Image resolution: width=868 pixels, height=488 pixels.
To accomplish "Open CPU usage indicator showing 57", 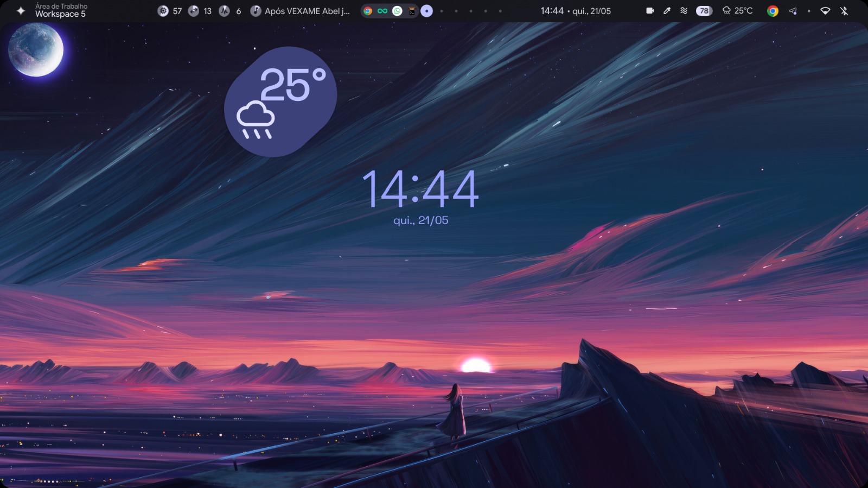I will [x=170, y=11].
